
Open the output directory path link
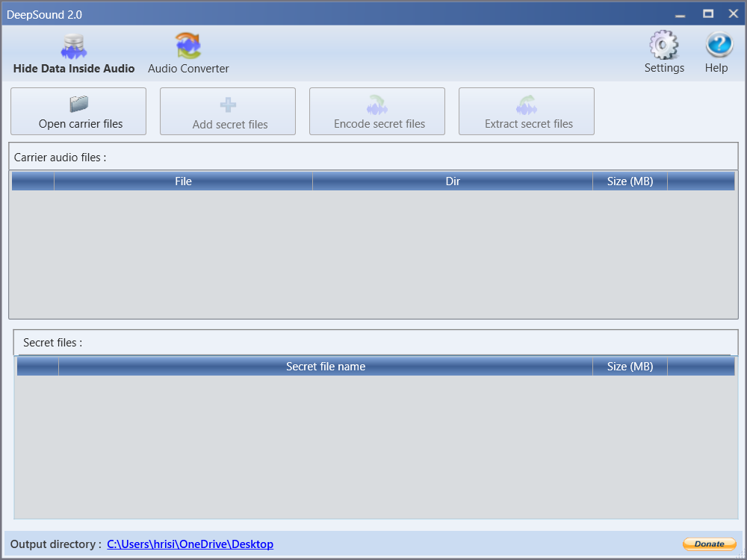[x=190, y=544]
